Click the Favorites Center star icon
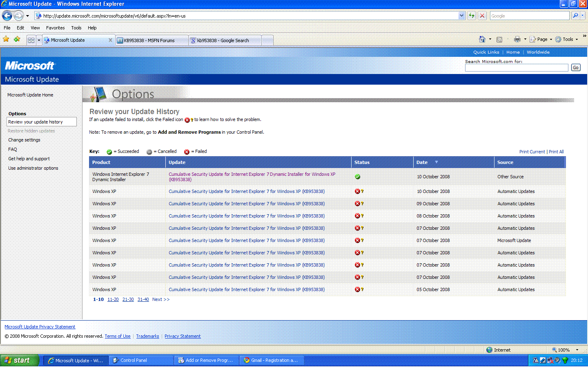This screenshot has height=368, width=588. pos(6,39)
